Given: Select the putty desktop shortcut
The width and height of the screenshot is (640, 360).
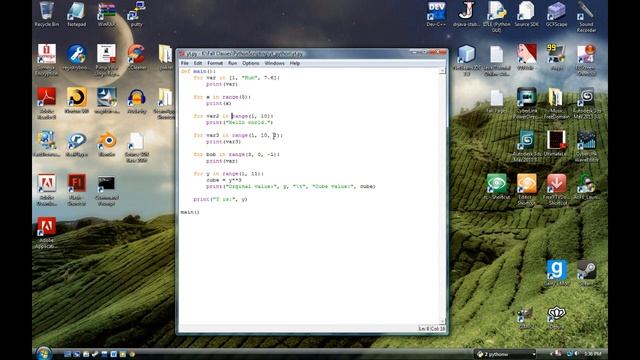Looking at the screenshot, I should pyautogui.click(x=136, y=15).
